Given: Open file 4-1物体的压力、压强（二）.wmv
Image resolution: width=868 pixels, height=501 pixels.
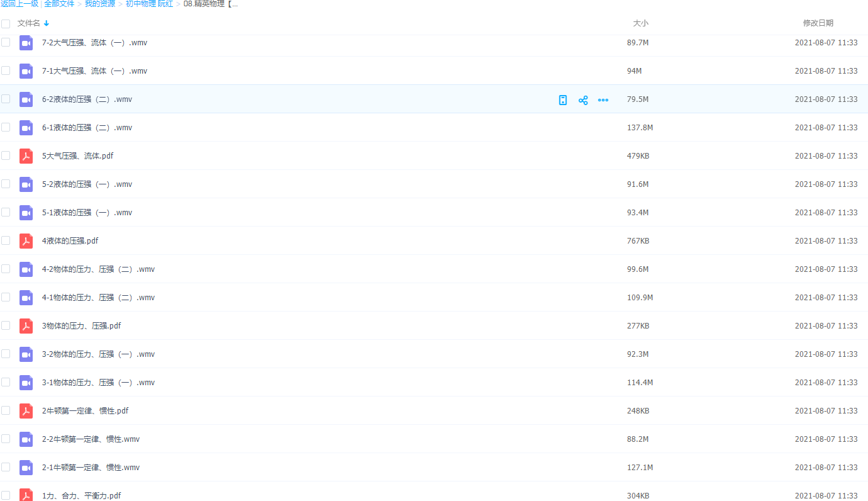Looking at the screenshot, I should (x=98, y=298).
